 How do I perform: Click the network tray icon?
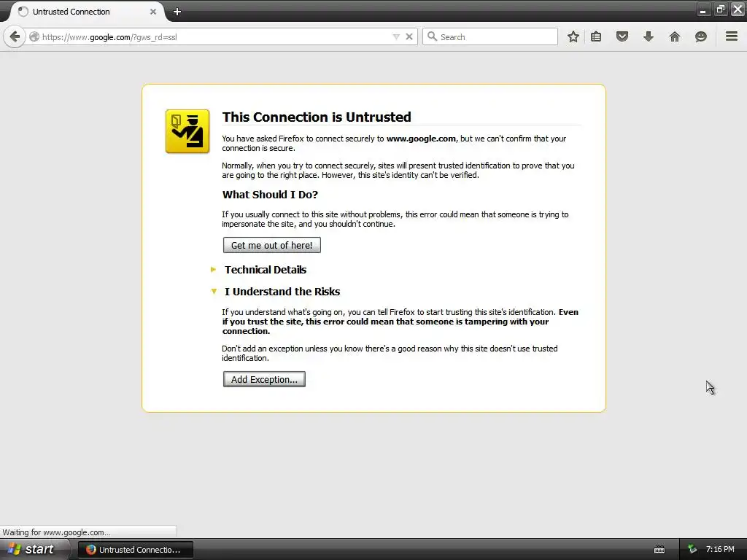(x=692, y=549)
